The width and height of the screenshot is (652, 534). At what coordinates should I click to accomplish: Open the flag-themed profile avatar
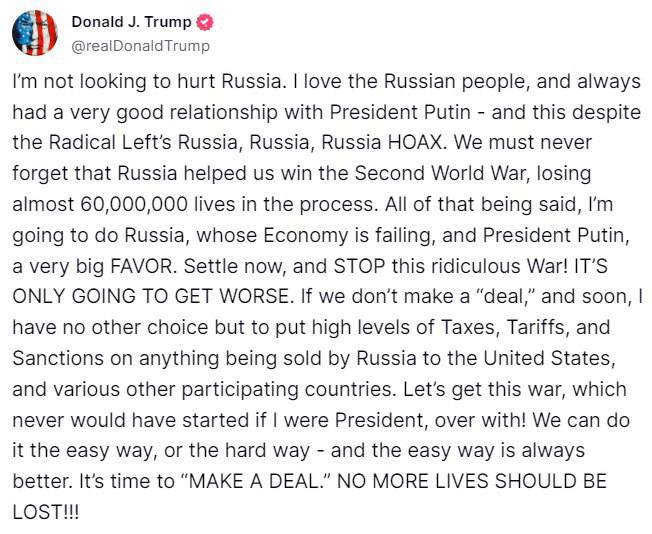point(35,32)
